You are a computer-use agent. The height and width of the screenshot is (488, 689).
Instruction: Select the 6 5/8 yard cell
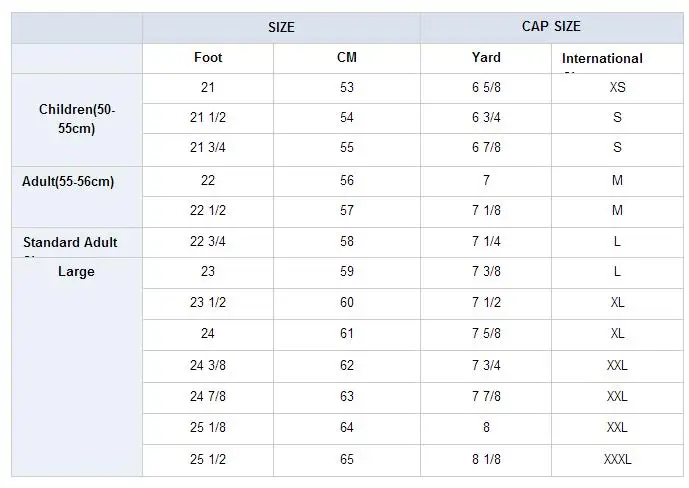(486, 88)
